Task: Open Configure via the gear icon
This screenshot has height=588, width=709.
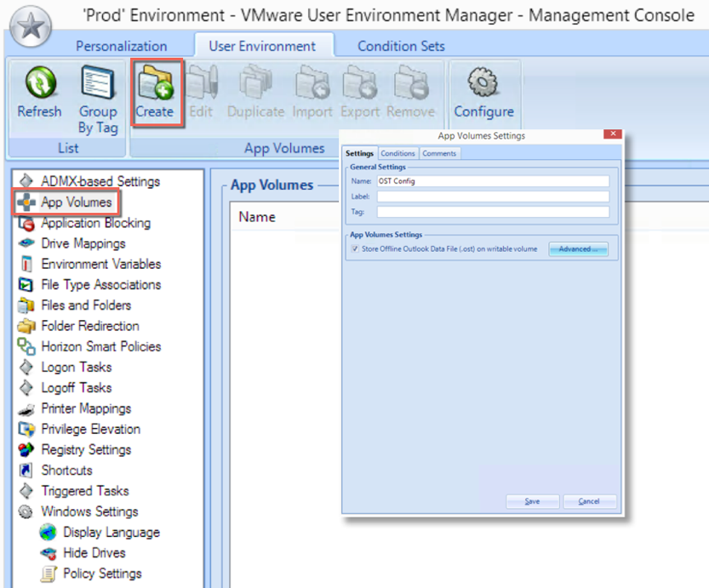Action: [x=483, y=82]
